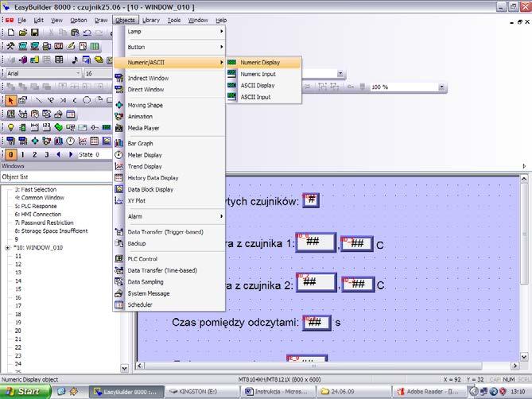This screenshot has width=532, height=399.
Task: Open the Tools menu
Action: point(174,21)
